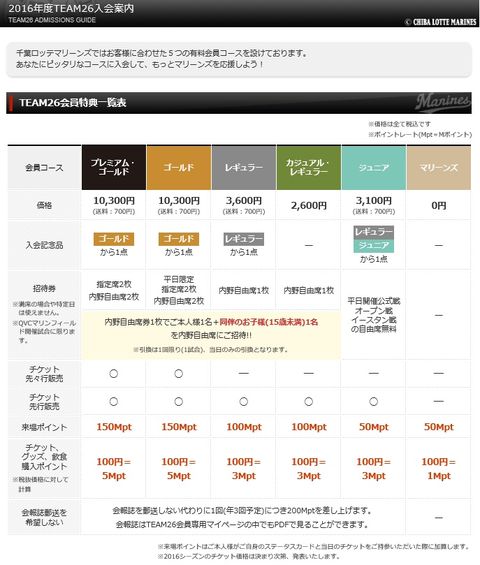
Task: Select the teal ジュニア column header
Action: [374, 168]
